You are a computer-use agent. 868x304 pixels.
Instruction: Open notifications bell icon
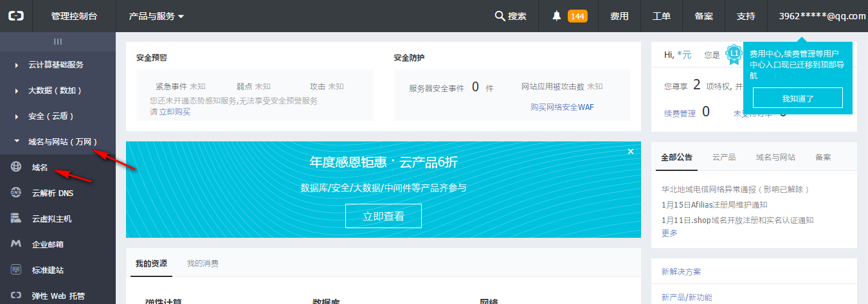tap(557, 16)
